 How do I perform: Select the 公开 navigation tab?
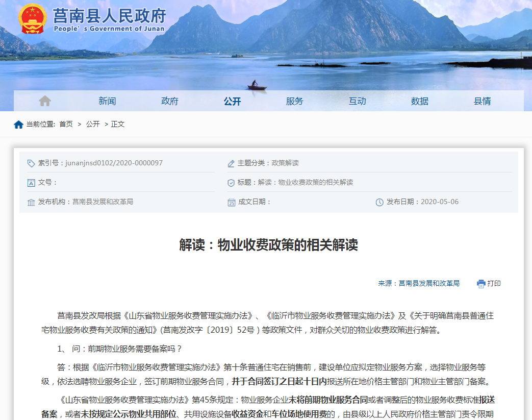(x=232, y=101)
